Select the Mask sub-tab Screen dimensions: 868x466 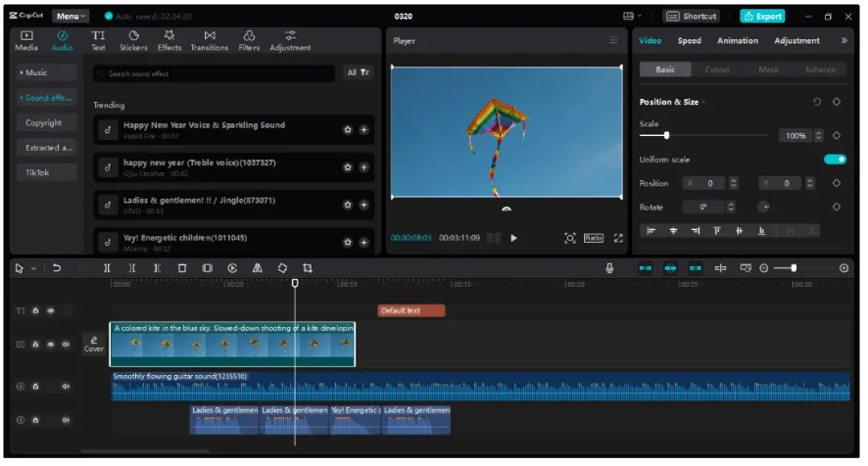point(768,70)
